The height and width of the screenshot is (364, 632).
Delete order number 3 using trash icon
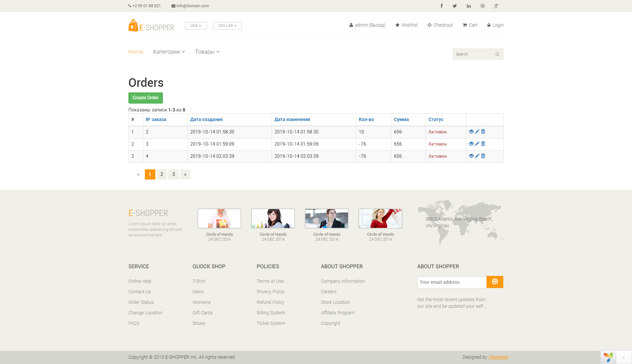point(483,144)
